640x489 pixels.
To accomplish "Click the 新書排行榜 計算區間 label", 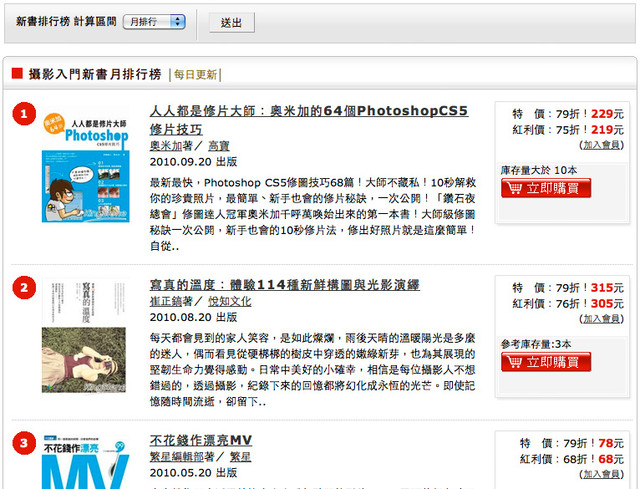I will pos(66,21).
